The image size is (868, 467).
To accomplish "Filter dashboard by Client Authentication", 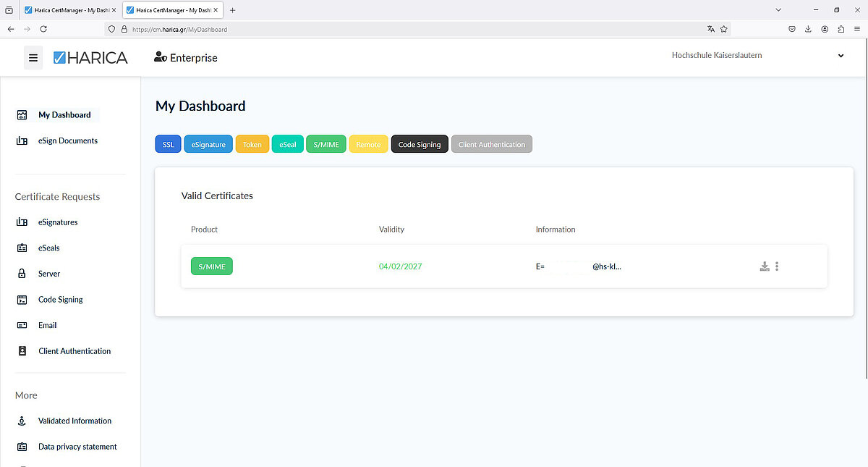I will click(492, 144).
